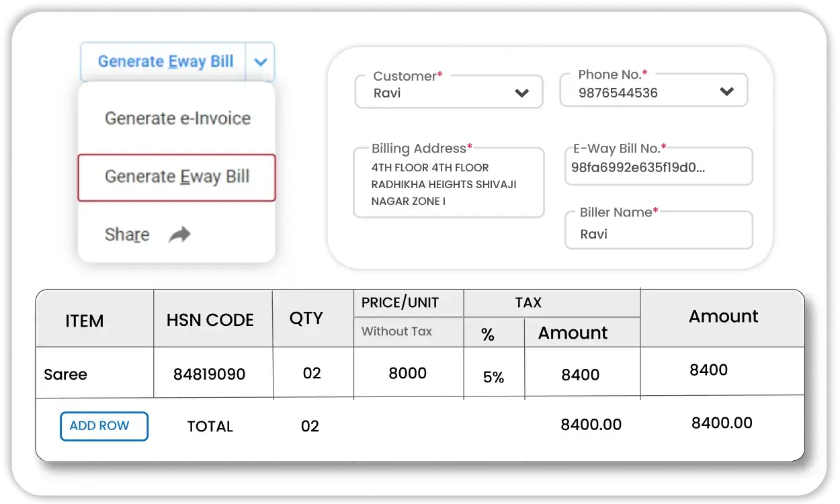Focus the Billing Address text field
The height and width of the screenshot is (504, 840).
tap(448, 184)
